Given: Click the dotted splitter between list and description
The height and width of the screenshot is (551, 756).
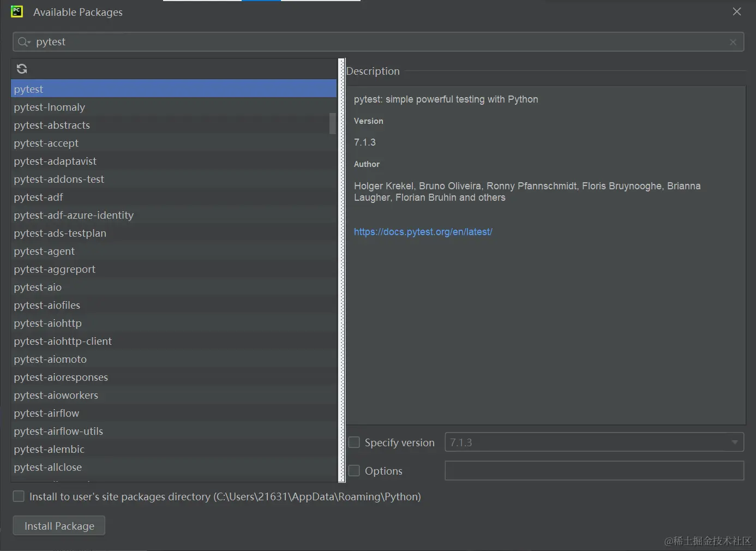Looking at the screenshot, I should tap(342, 271).
